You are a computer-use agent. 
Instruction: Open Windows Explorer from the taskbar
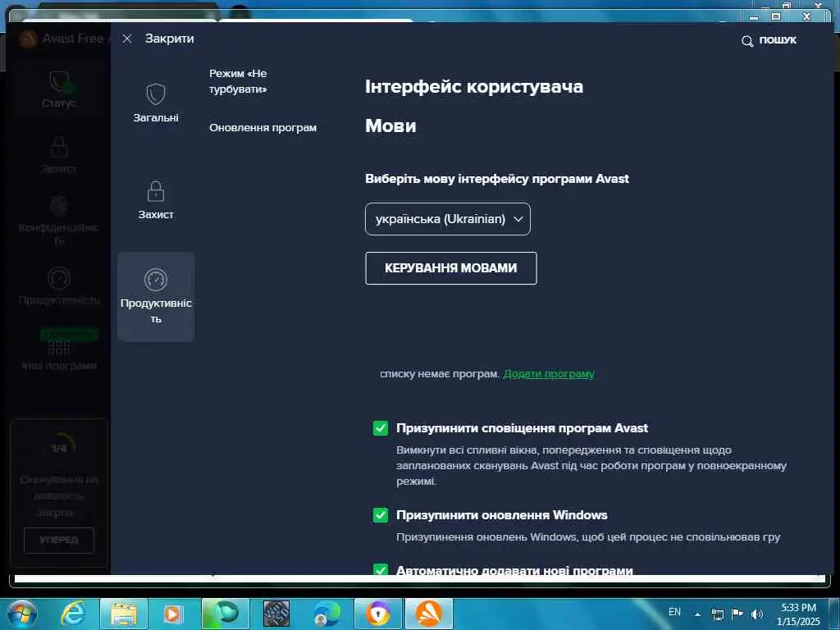coord(124,614)
